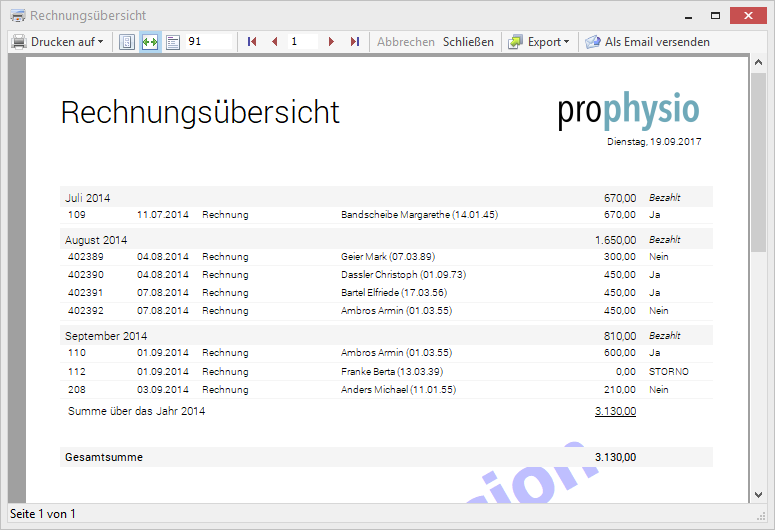Click the email envelope icon
Screen dimensions: 775x530
pos(592,42)
